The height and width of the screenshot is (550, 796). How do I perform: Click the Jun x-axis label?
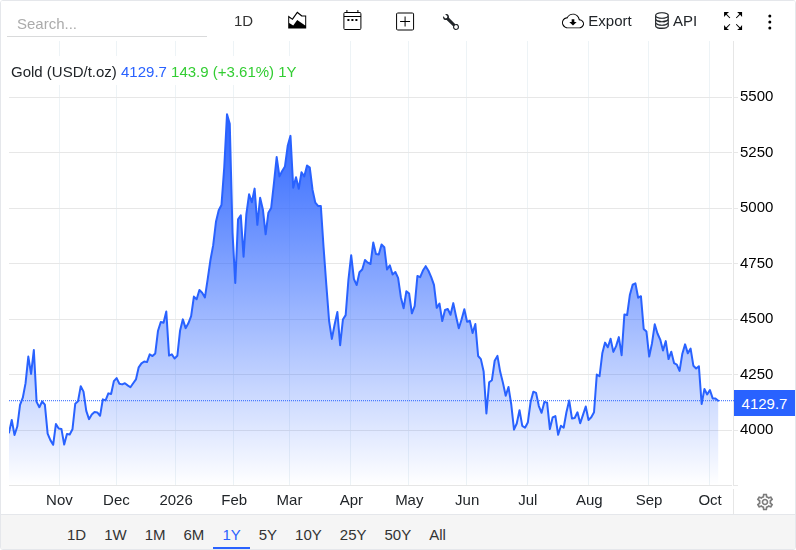(467, 500)
